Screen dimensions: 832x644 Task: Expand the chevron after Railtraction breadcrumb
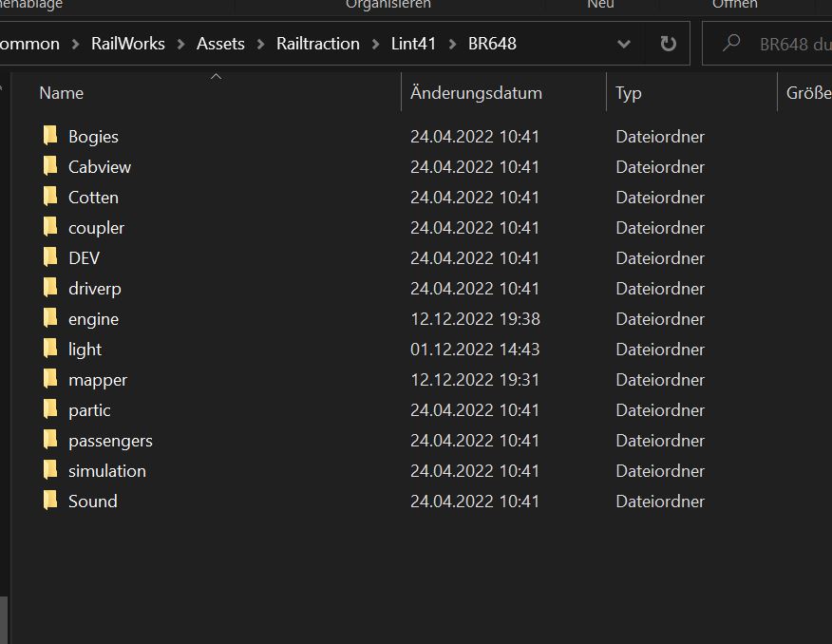(x=375, y=44)
